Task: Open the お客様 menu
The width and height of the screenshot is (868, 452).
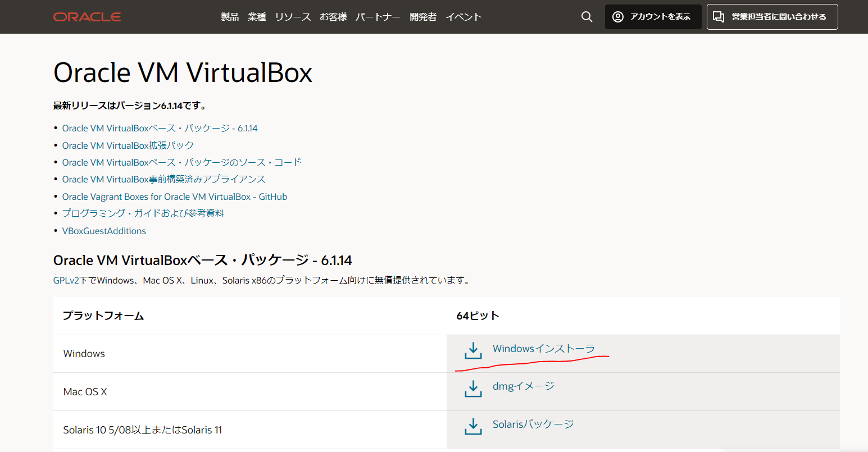Action: (x=333, y=17)
